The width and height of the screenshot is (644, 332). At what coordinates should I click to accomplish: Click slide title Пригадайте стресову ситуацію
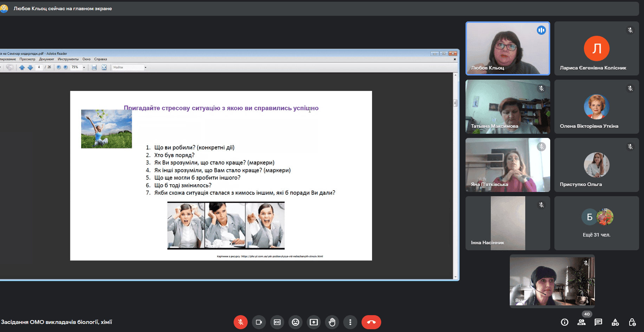click(x=221, y=108)
